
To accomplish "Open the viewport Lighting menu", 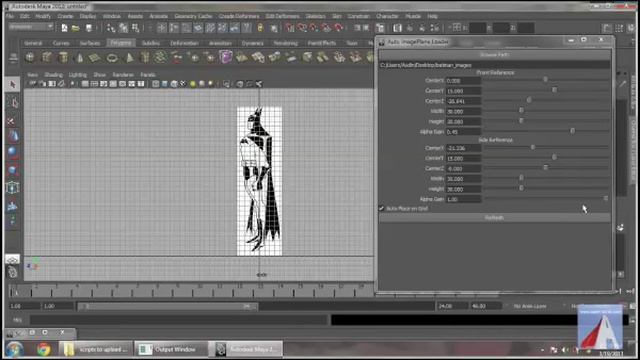I will 78,75.
